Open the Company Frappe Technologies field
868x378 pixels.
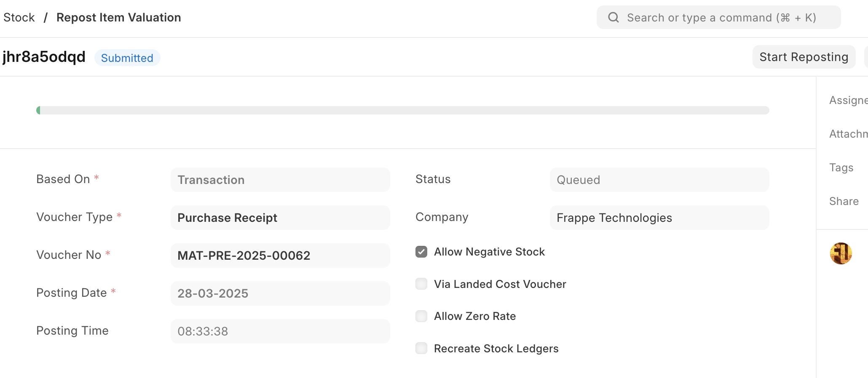point(659,218)
